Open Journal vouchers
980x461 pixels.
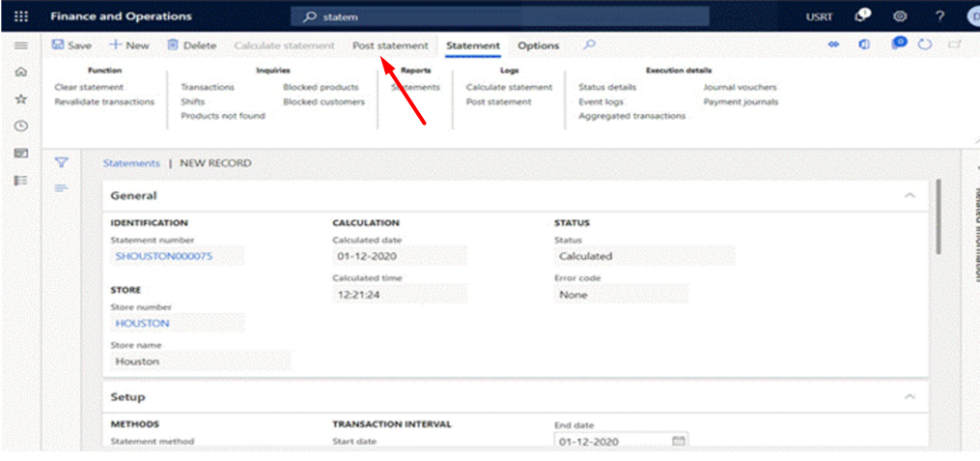tap(740, 88)
